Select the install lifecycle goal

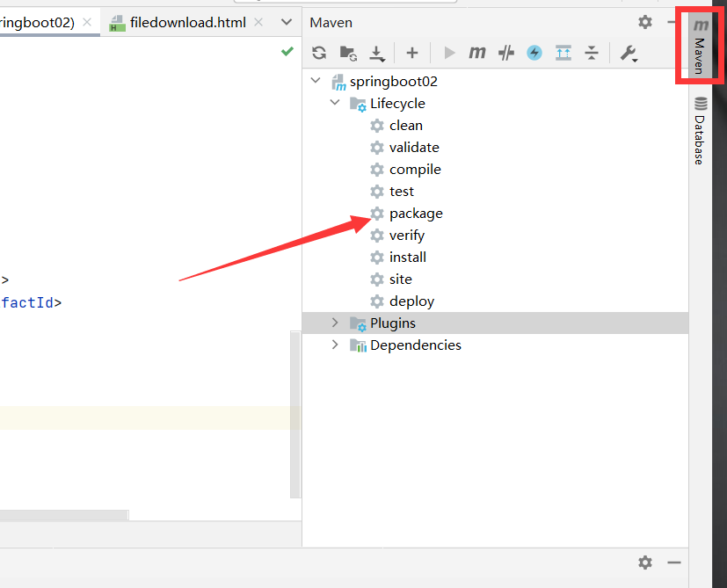(x=408, y=257)
